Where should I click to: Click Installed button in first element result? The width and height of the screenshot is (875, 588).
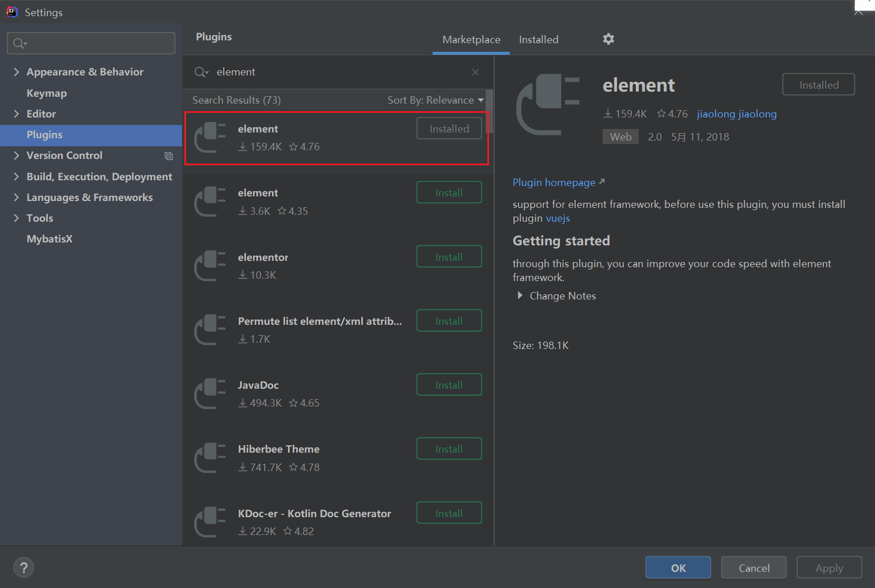[x=449, y=129]
